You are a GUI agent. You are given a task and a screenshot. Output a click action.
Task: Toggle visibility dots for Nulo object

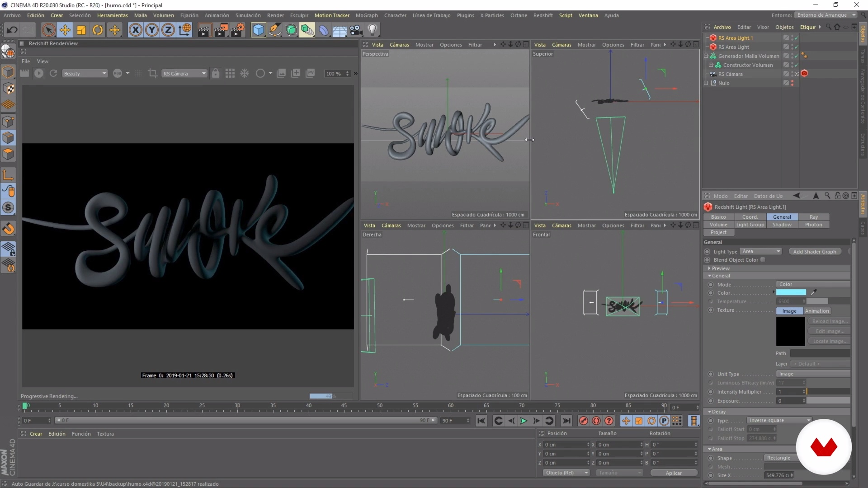pyautogui.click(x=792, y=83)
